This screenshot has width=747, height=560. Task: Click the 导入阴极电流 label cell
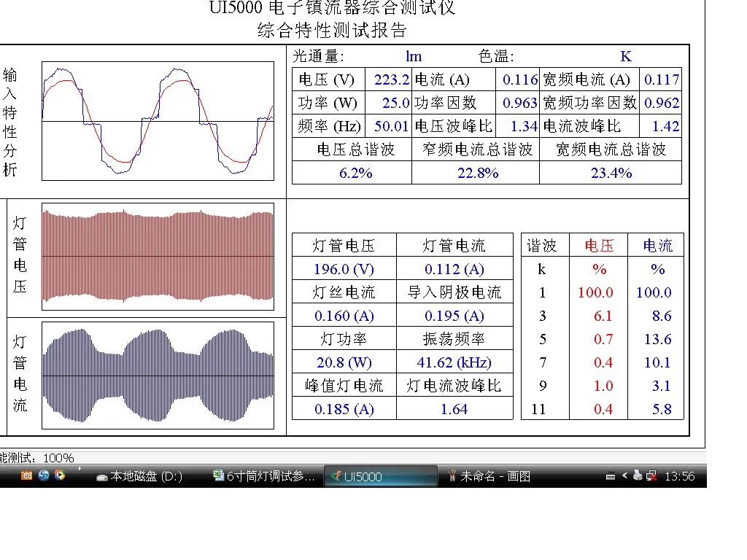click(x=454, y=292)
